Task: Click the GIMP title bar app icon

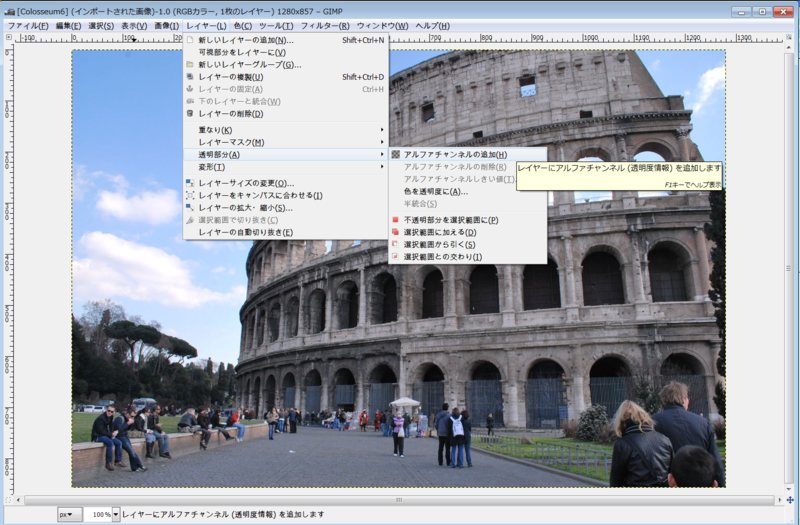Action: pos(9,11)
